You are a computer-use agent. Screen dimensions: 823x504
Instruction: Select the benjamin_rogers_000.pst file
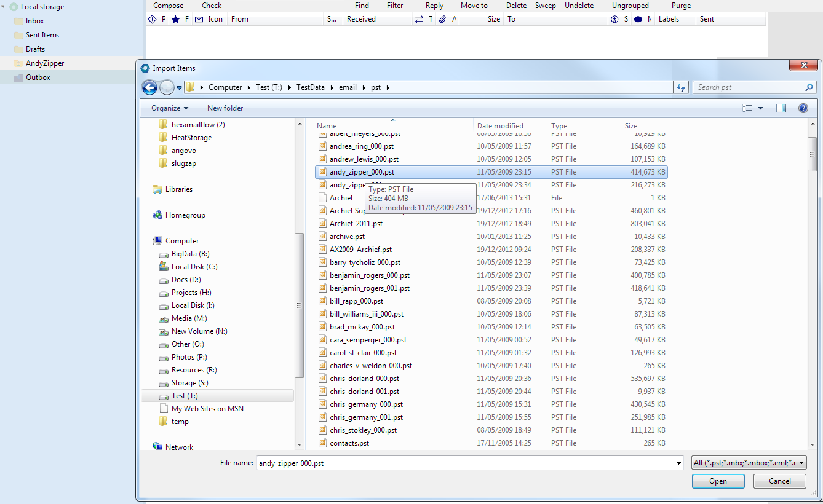pyautogui.click(x=369, y=275)
